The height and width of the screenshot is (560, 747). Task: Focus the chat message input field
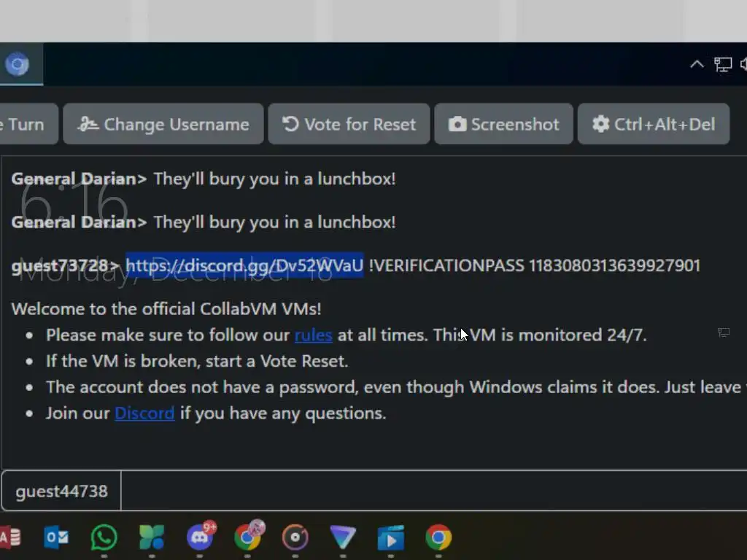tap(433, 491)
